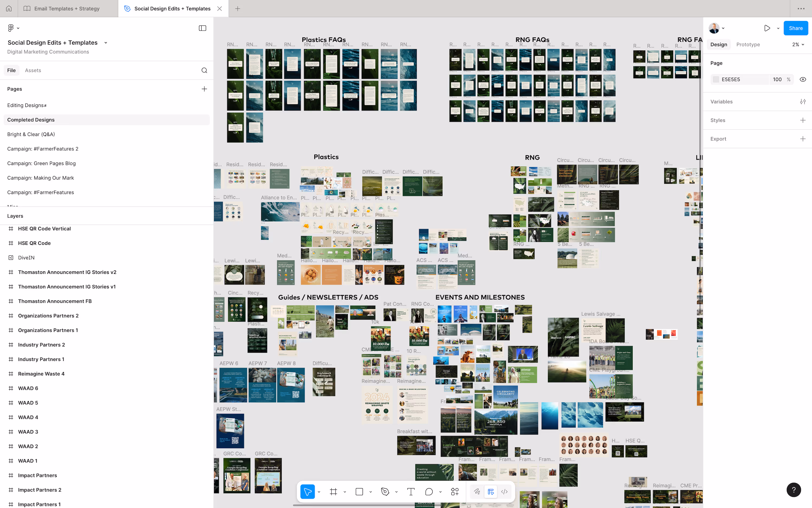Select the Move tool
The width and height of the screenshot is (812, 508).
coord(307,491)
